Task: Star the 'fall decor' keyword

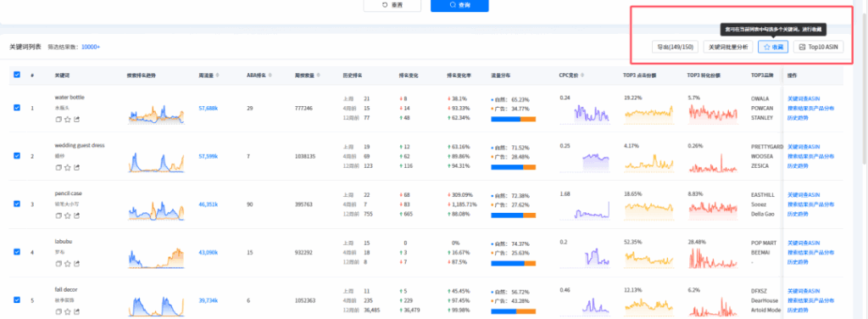Action: 67,312
